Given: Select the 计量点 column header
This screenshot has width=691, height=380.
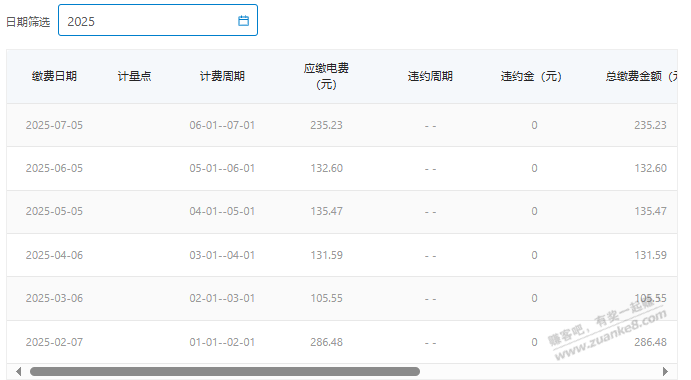Looking at the screenshot, I should point(134,76).
